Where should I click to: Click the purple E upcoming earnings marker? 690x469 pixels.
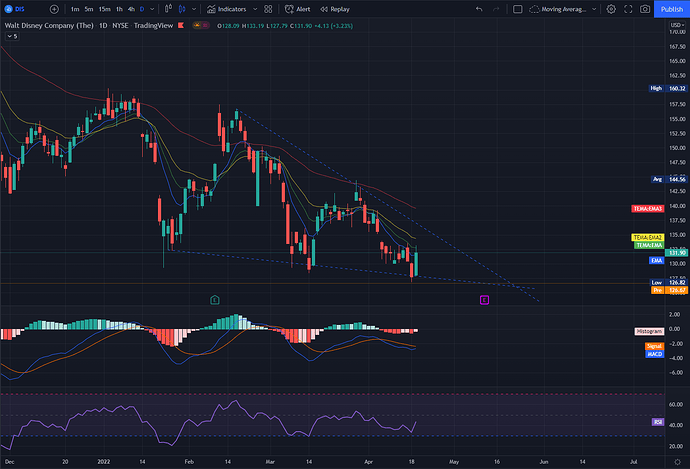tap(484, 300)
